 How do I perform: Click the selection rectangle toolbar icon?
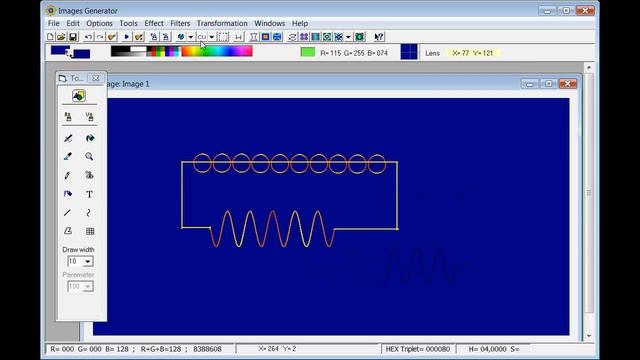[x=223, y=37]
